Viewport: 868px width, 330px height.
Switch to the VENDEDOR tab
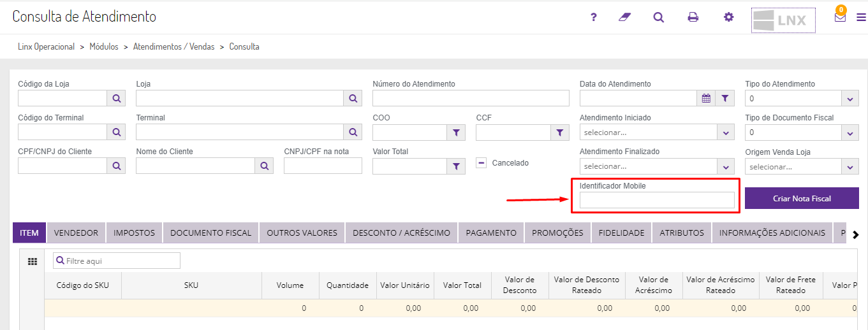(x=76, y=233)
